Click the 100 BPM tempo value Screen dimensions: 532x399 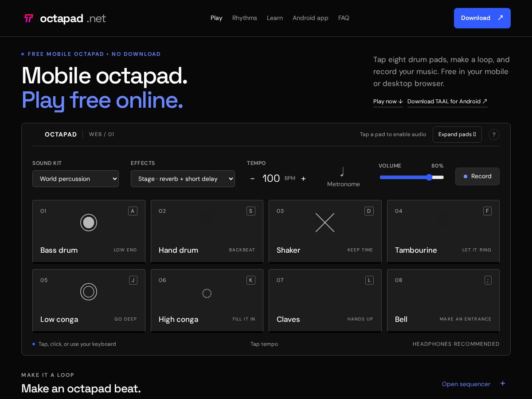pos(271,178)
